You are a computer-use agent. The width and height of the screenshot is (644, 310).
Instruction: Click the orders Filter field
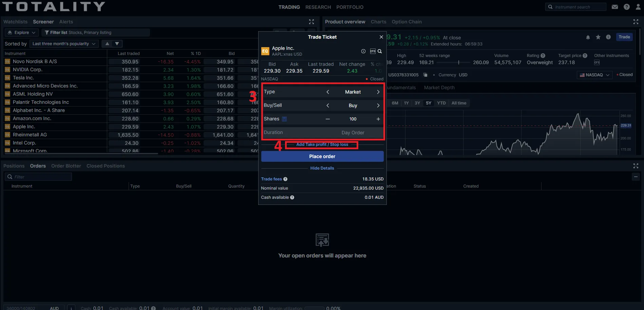coord(38,177)
